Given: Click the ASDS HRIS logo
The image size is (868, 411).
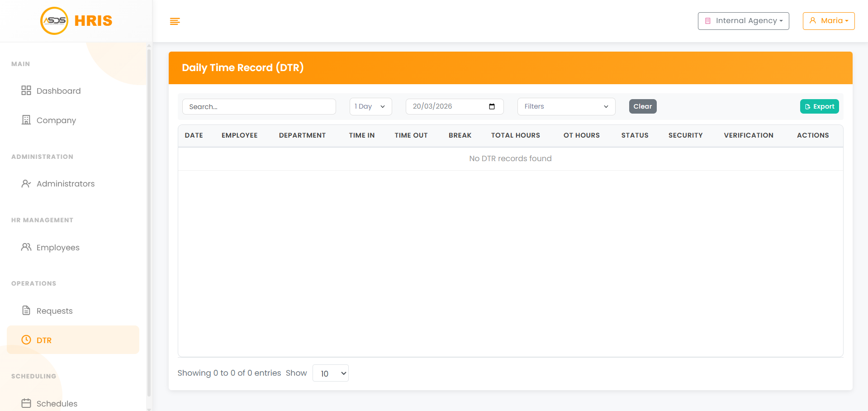Looking at the screenshot, I should click(x=76, y=21).
